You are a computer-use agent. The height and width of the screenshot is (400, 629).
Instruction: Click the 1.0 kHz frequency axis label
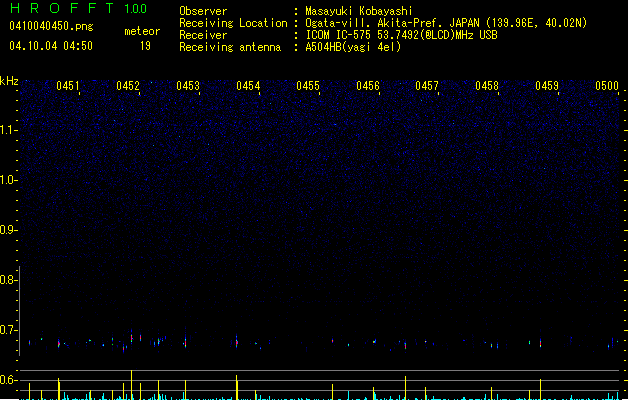(8, 179)
